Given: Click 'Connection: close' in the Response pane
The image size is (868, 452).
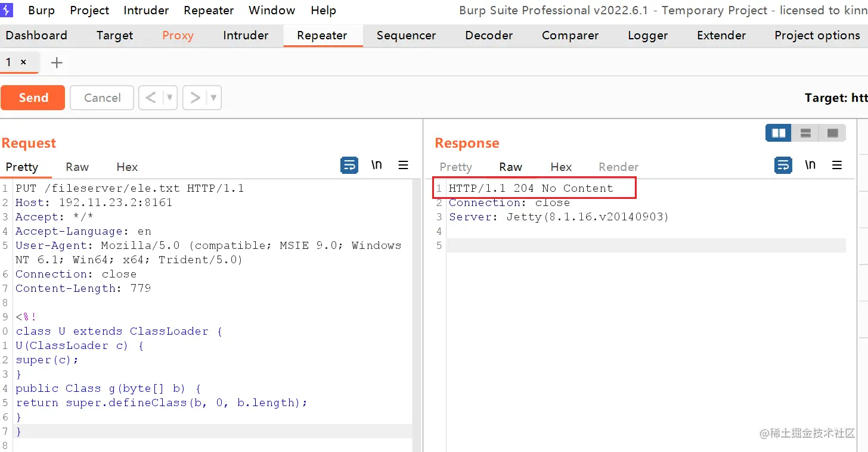Looking at the screenshot, I should click(510, 202).
